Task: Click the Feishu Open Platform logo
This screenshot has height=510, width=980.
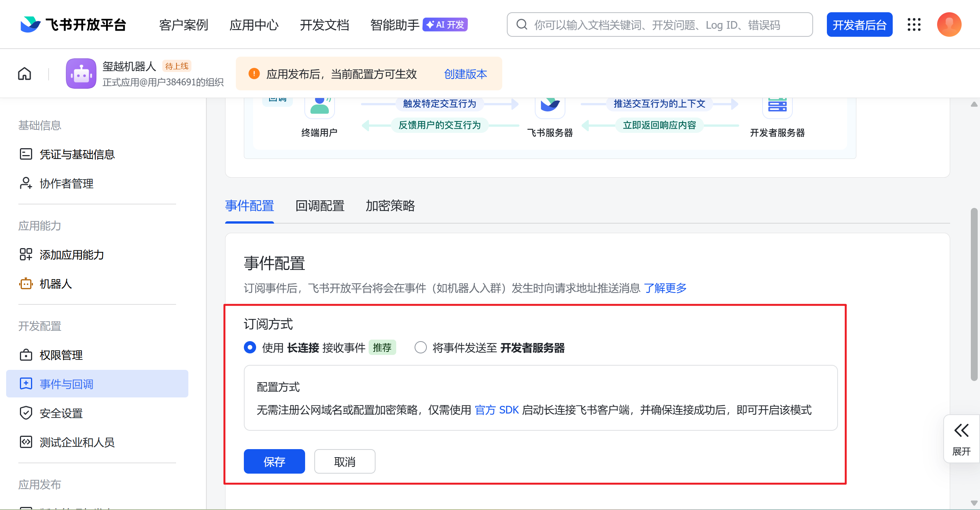Action: tap(73, 25)
